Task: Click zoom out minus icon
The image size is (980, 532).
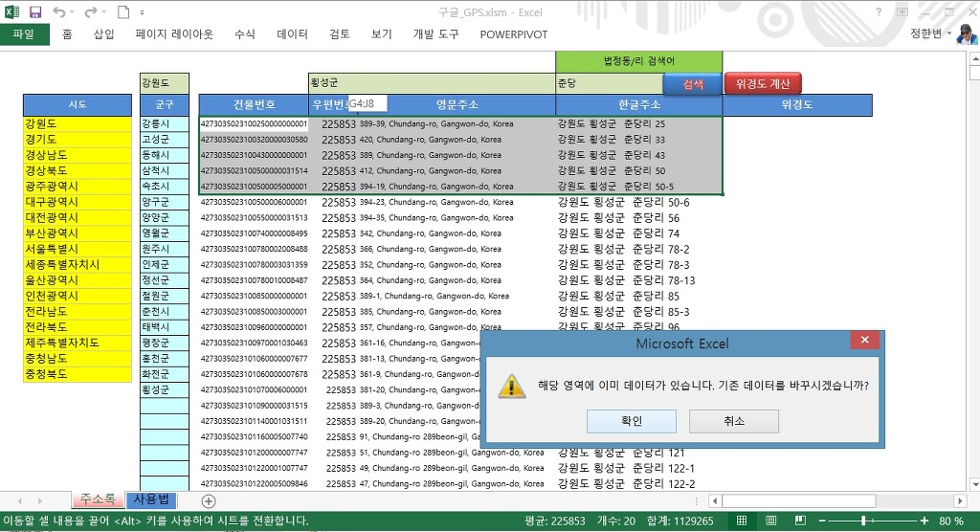Action: click(822, 521)
